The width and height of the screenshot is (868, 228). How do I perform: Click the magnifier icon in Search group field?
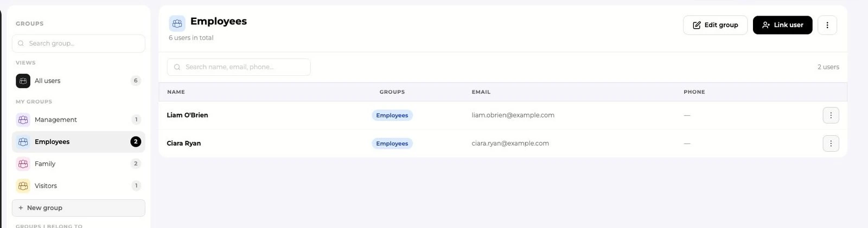click(x=21, y=43)
